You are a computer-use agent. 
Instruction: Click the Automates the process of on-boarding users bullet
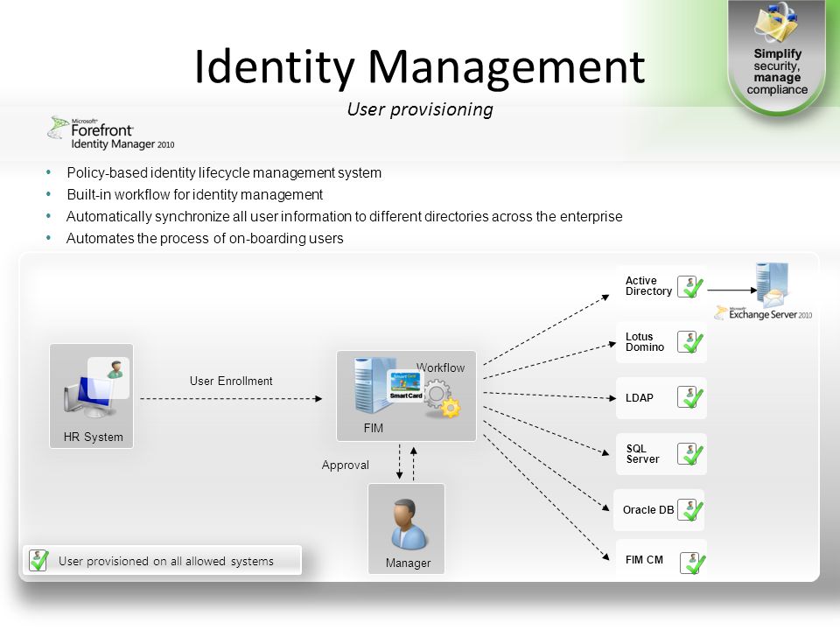click(205, 238)
